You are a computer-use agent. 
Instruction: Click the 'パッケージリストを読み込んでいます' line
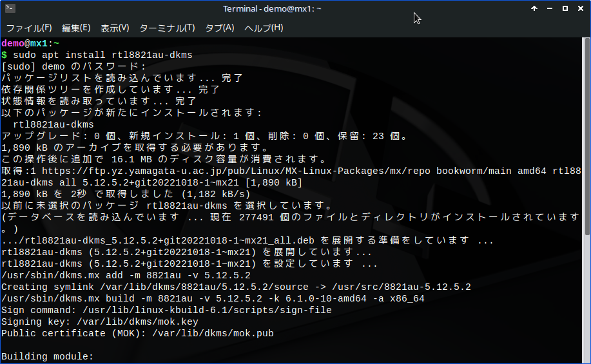(x=122, y=78)
